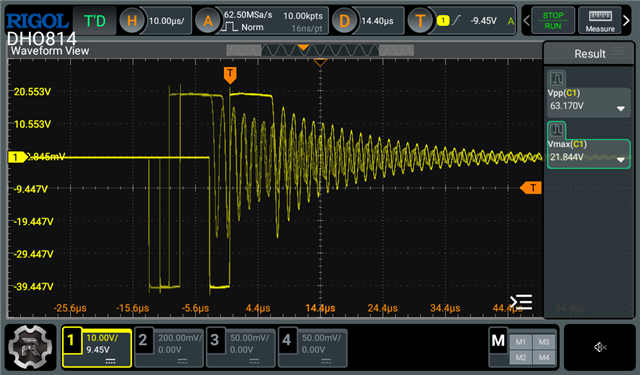The height and width of the screenshot is (375, 640).
Task: Click the waveform memory overview bar
Action: pos(320,51)
